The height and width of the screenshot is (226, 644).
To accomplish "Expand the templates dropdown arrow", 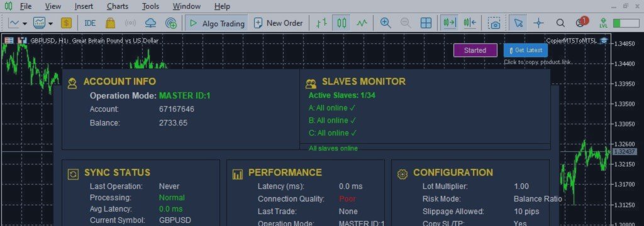I will pyautogui.click(x=50, y=23).
